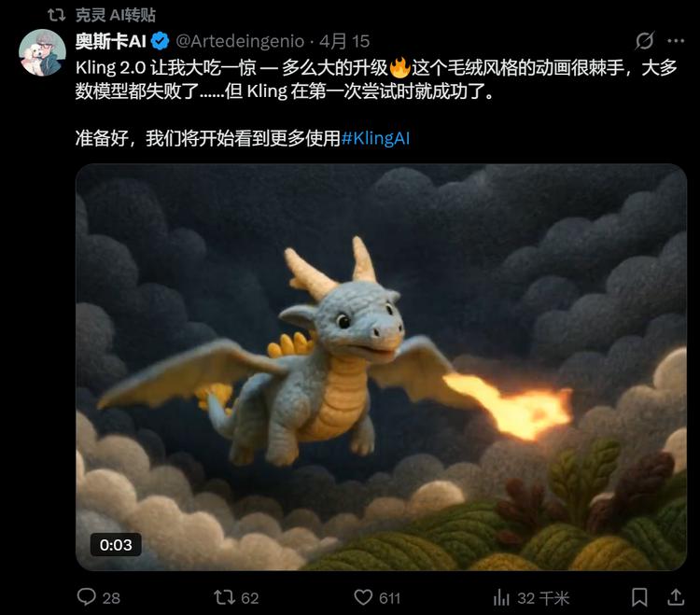This screenshot has width=700, height=615.
Task: Click the share upload icon
Action: [676, 597]
